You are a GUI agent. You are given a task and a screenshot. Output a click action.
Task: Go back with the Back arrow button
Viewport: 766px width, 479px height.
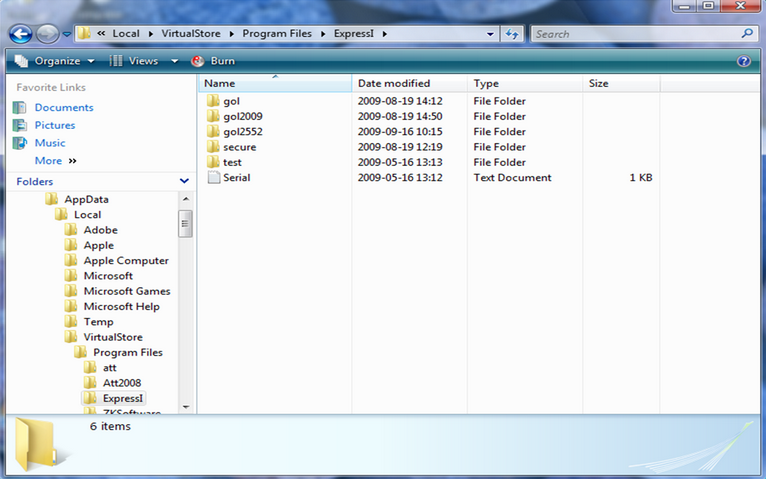coord(21,34)
